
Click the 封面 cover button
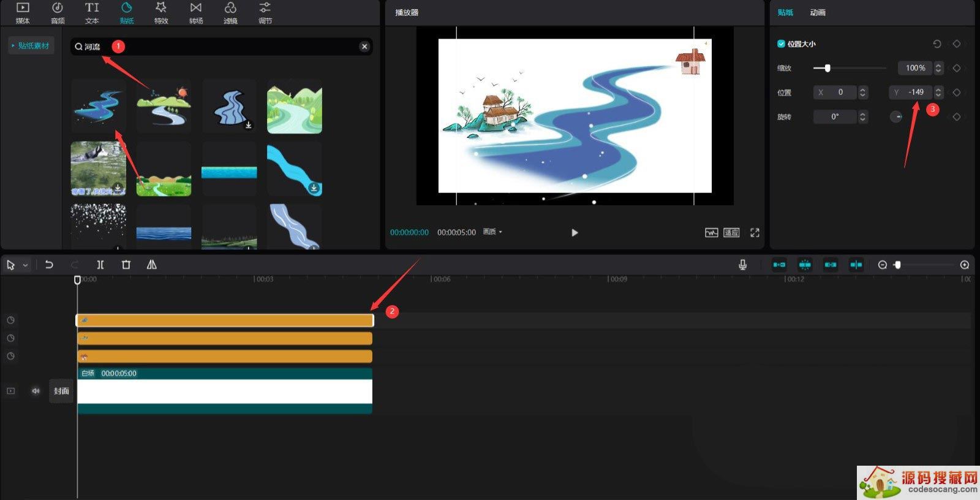point(61,391)
